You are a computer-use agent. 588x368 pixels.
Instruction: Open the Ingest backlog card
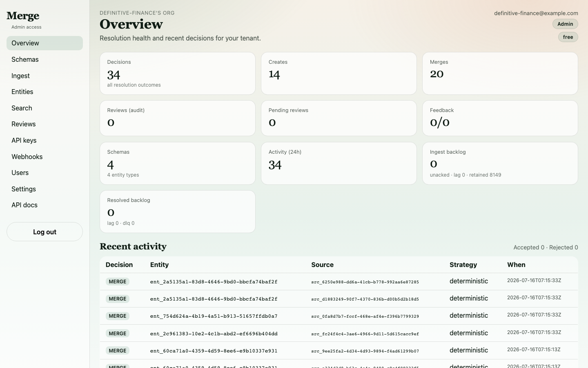[x=500, y=163]
